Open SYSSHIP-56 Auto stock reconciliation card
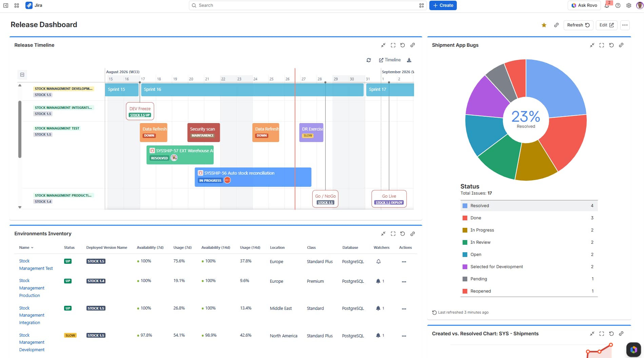644x358 pixels. click(253, 177)
